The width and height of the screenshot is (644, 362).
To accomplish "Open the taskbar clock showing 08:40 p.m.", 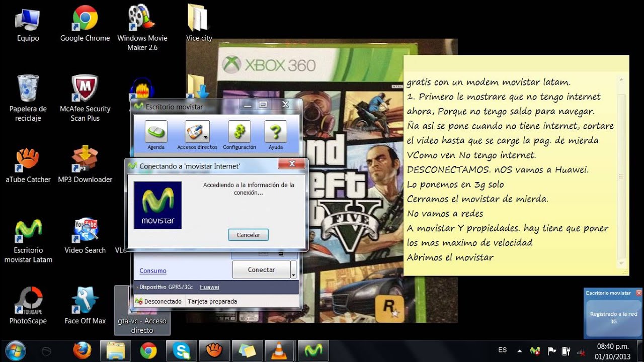I will 612,351.
